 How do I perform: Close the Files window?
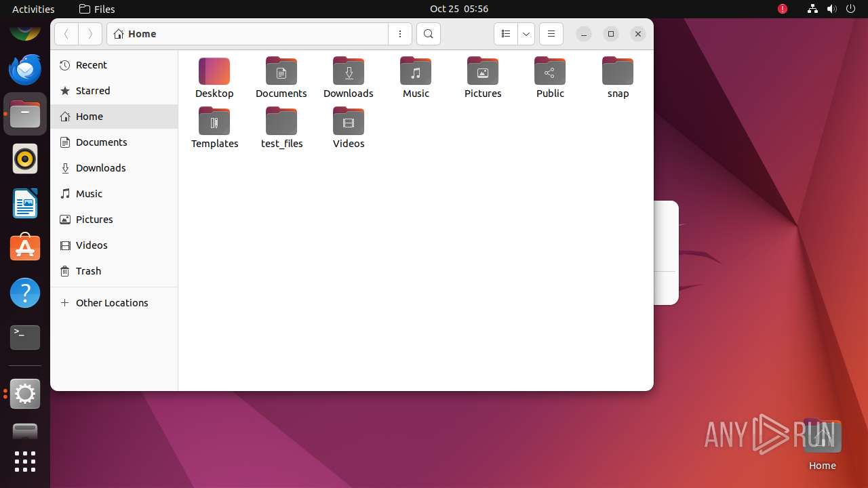pyautogui.click(x=638, y=34)
